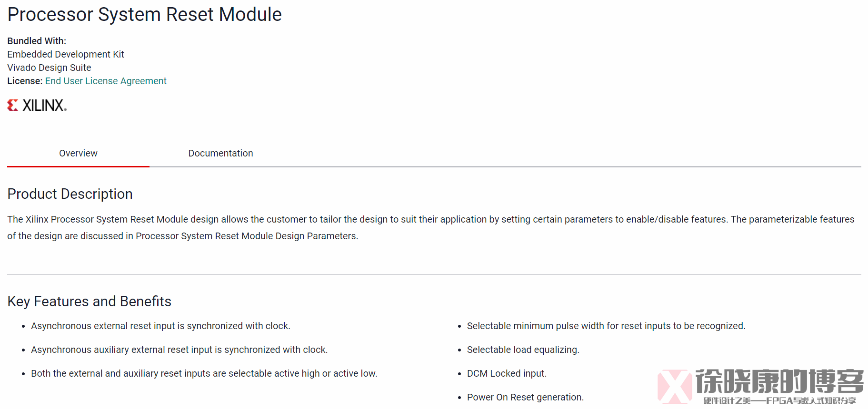Click Vivado Design Suite text
Screen dimensions: 868x409
(x=49, y=68)
